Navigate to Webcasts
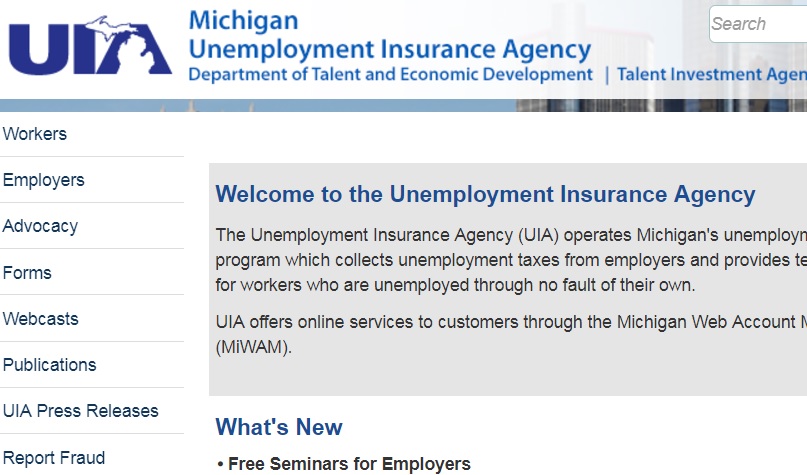Screen dimensions: 807x475 (x=41, y=319)
